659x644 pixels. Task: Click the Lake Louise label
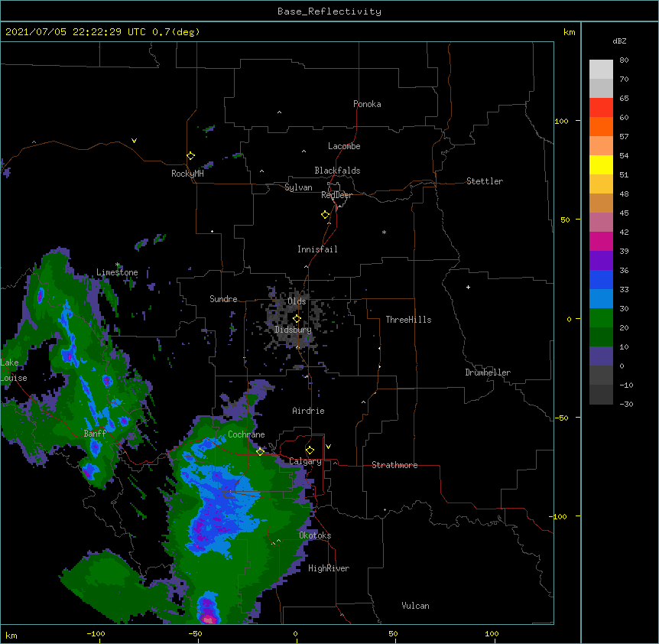(14, 370)
